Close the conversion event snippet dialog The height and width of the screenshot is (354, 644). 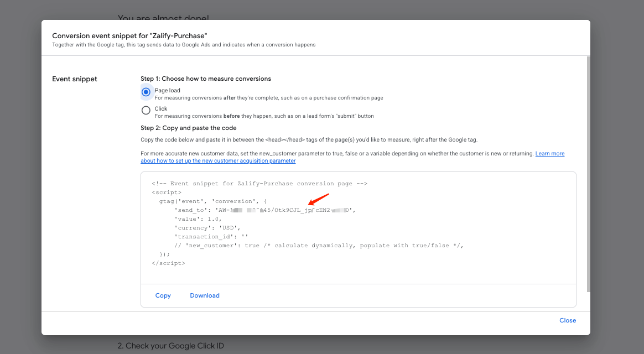click(568, 320)
